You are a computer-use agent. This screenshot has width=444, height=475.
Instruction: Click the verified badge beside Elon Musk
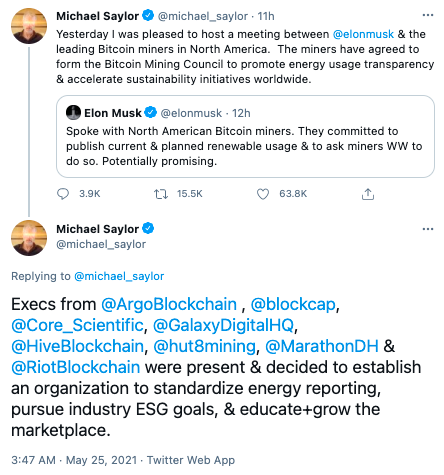tap(150, 112)
